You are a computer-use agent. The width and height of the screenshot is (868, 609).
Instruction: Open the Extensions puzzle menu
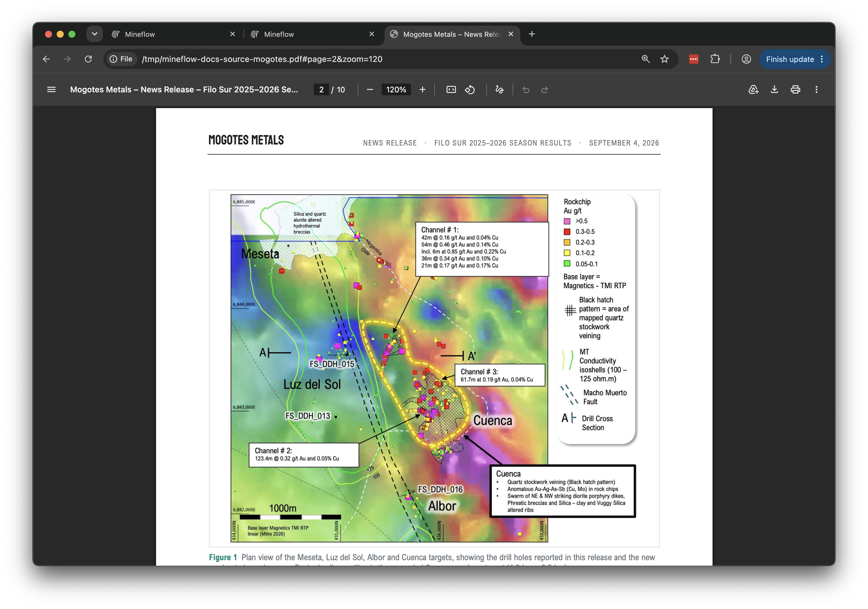(x=715, y=59)
